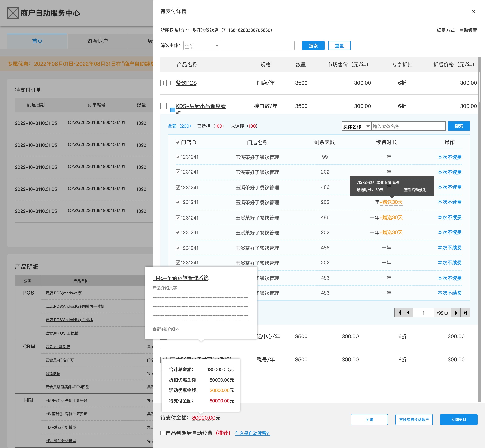Show 全部 (200) stores
485x448 pixels.
179,126
